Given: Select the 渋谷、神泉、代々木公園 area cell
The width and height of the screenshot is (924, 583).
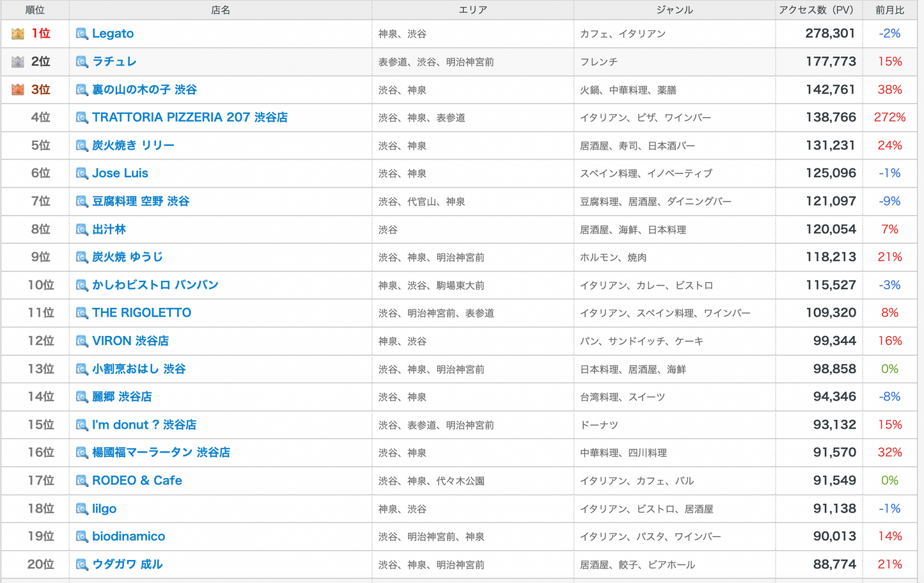Looking at the screenshot, I should 473,481.
